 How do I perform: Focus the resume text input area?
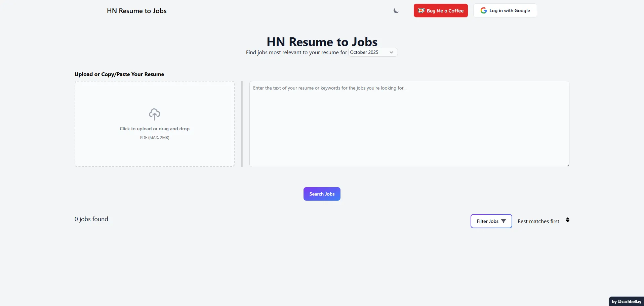(x=409, y=124)
